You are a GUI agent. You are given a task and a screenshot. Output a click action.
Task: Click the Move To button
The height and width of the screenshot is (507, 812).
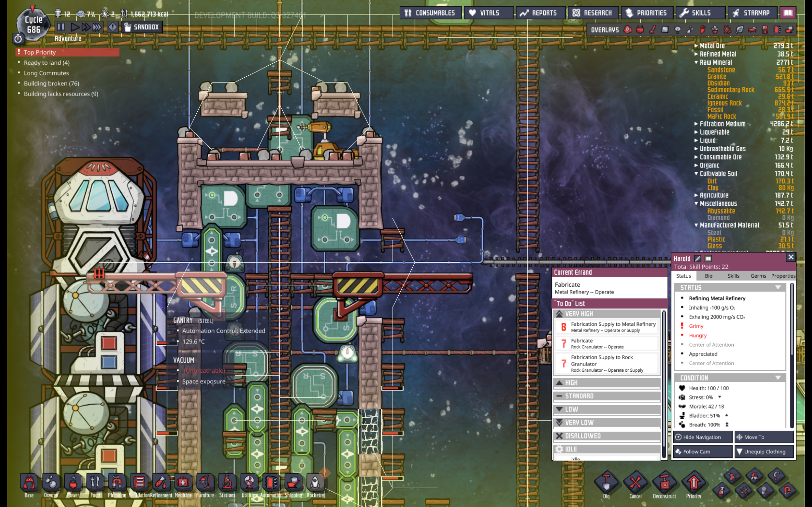tap(764, 437)
